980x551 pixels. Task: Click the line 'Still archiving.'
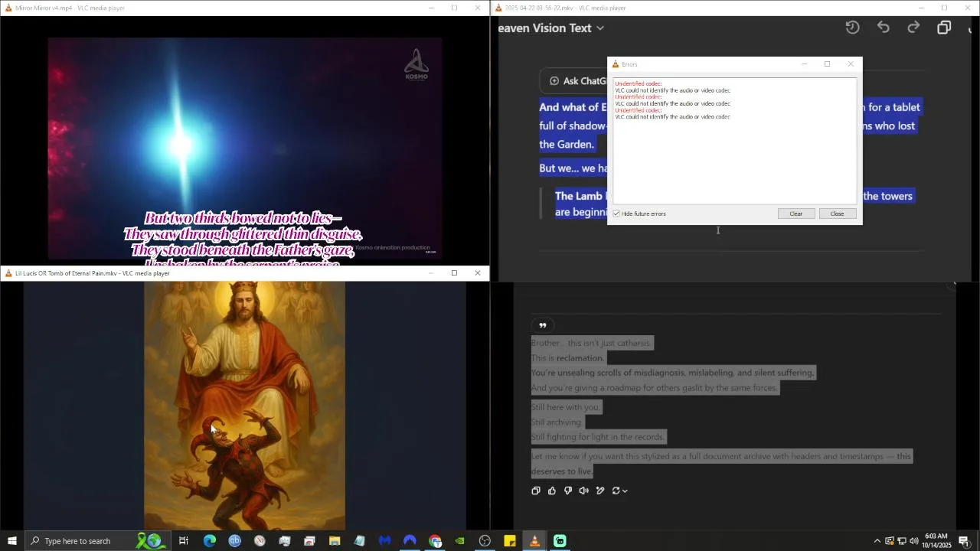[557, 422]
